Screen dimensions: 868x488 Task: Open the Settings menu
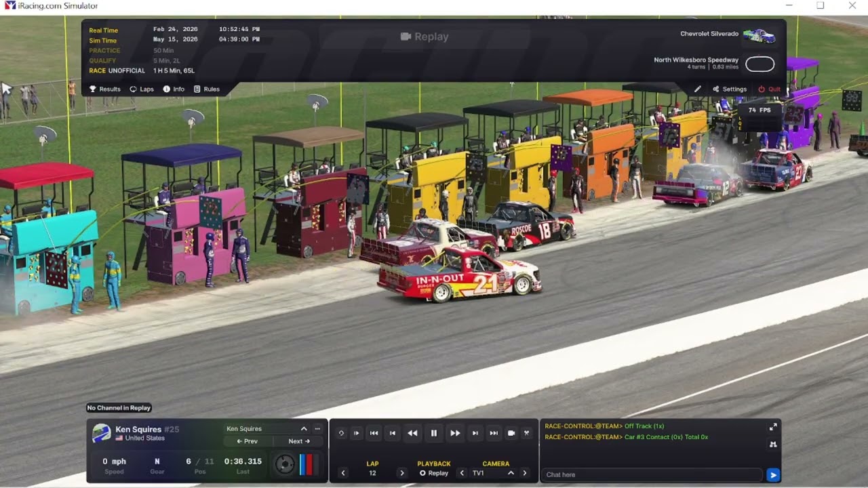(730, 89)
